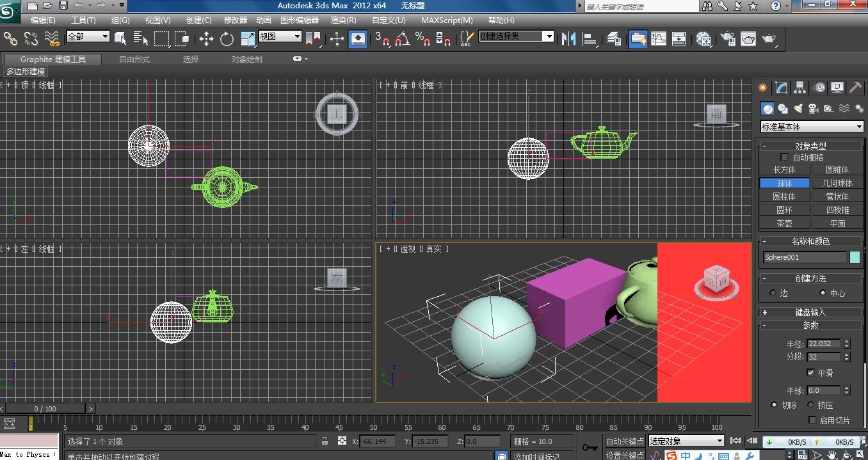Switch to the Hierarchy panel icon

pos(800,88)
